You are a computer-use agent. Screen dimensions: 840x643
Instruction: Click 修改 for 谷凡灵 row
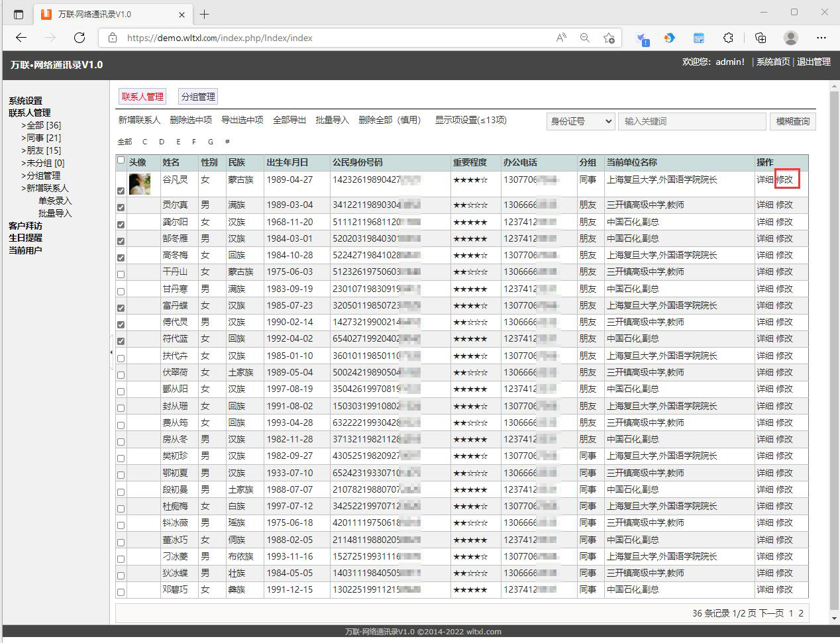[784, 179]
